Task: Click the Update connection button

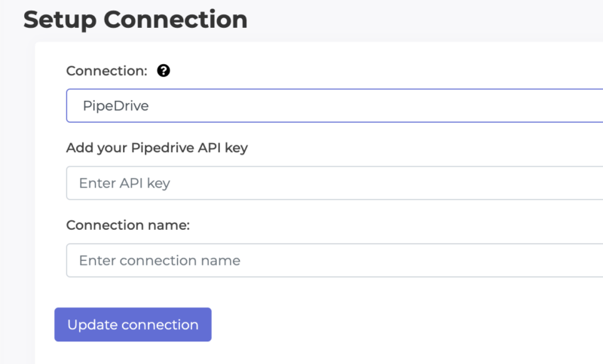Action: pyautogui.click(x=133, y=324)
